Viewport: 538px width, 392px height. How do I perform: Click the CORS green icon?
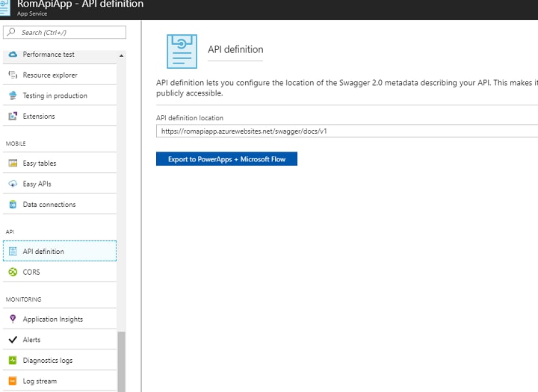tap(13, 272)
